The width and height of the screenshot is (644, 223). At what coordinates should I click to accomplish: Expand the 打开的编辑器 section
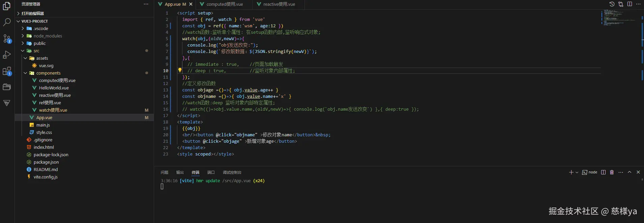point(84,13)
